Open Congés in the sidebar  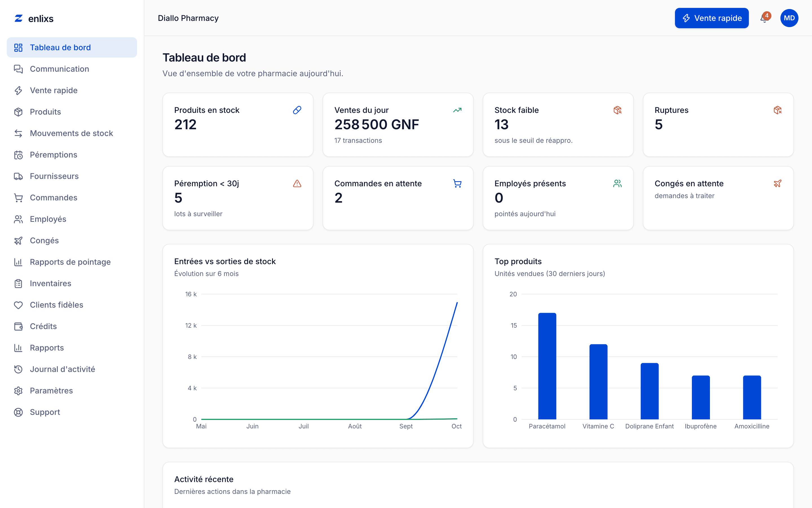[x=72, y=240]
